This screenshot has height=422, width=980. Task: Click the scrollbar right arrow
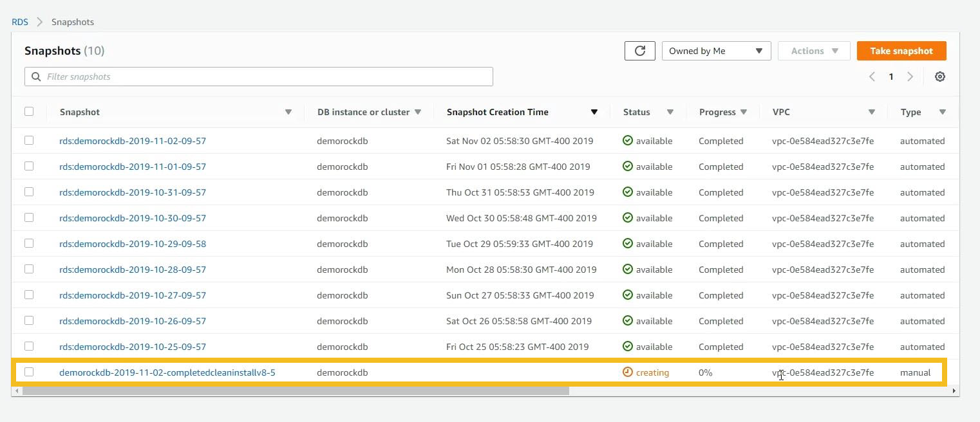click(954, 390)
